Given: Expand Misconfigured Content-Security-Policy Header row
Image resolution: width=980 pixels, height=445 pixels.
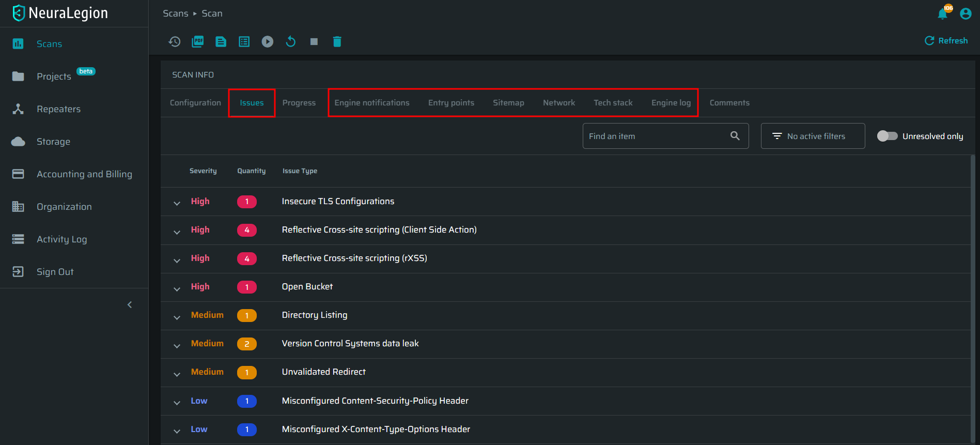Looking at the screenshot, I should [x=177, y=403].
